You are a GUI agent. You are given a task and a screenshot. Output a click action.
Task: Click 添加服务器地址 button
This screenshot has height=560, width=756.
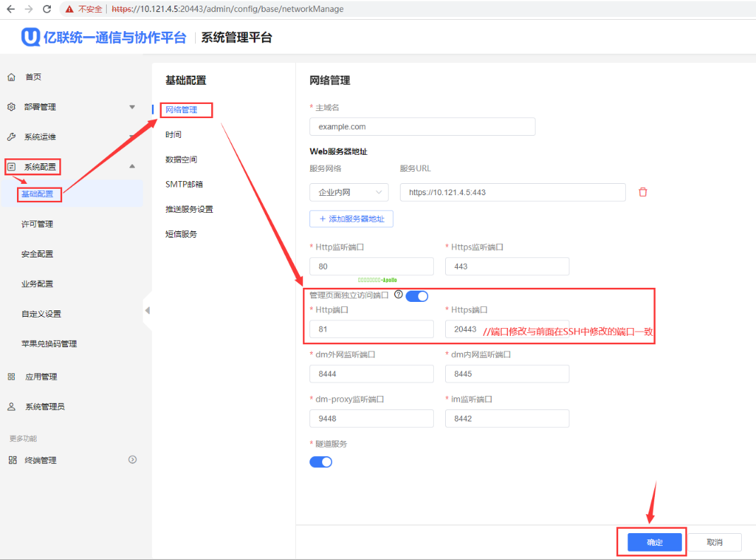point(351,219)
